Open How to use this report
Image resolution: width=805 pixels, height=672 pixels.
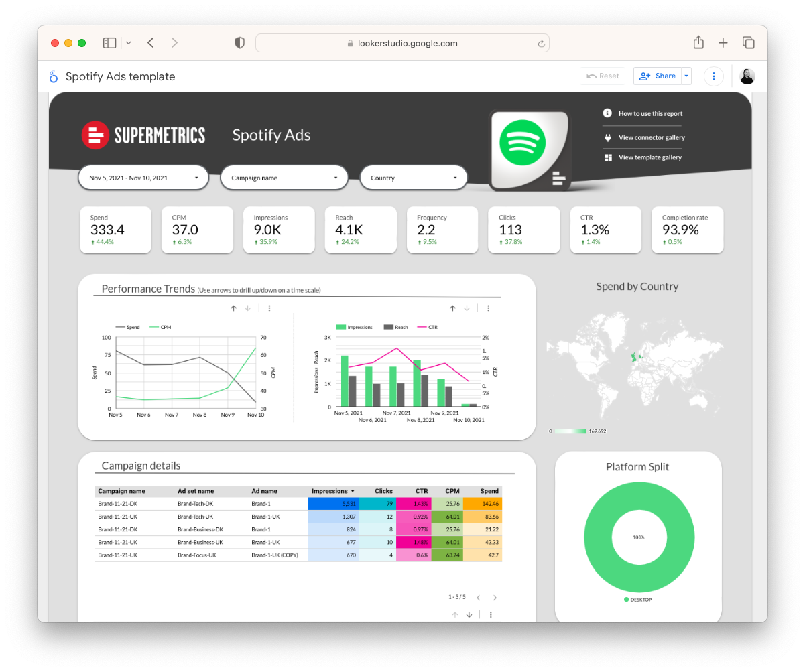point(649,114)
